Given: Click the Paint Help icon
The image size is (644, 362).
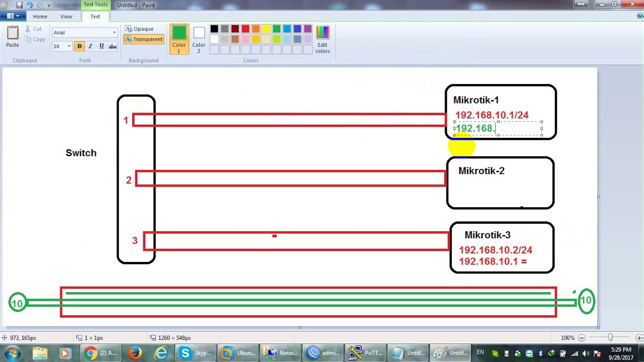Looking at the screenshot, I should 639,16.
